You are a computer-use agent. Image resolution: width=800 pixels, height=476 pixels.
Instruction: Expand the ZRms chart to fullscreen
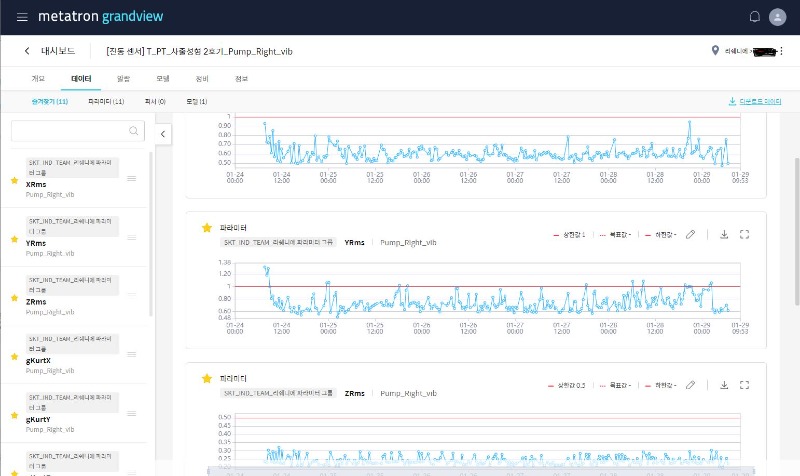click(x=744, y=385)
